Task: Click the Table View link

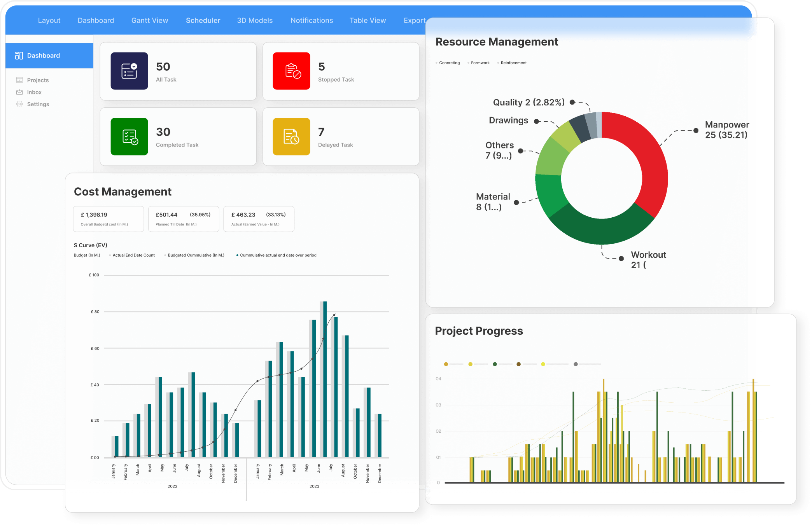Action: pyautogui.click(x=367, y=20)
